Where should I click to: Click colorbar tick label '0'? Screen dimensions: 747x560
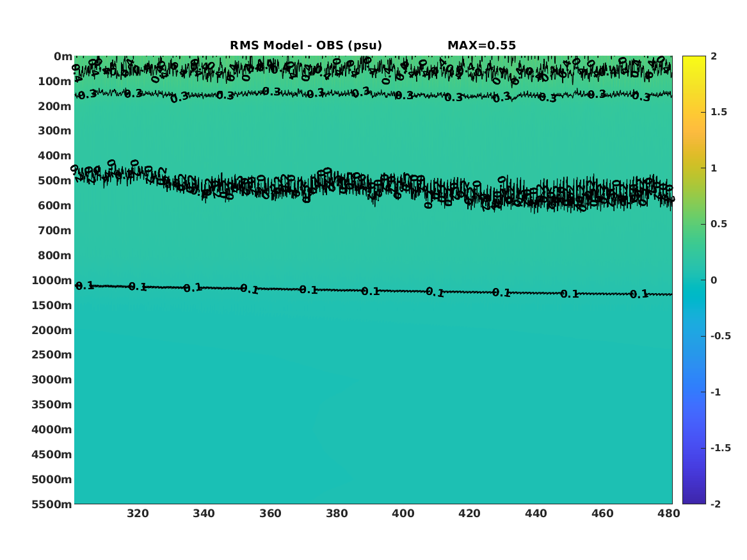(714, 280)
